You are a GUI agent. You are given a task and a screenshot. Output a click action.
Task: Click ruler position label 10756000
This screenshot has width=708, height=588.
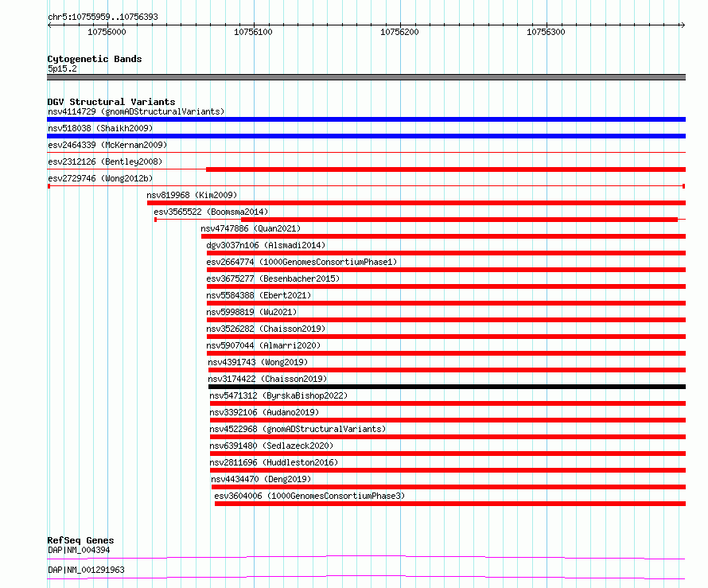(107, 32)
